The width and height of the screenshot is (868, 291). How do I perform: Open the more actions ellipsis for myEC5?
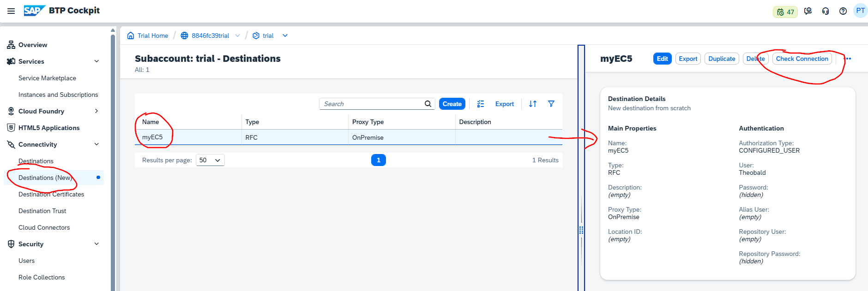[x=848, y=59]
